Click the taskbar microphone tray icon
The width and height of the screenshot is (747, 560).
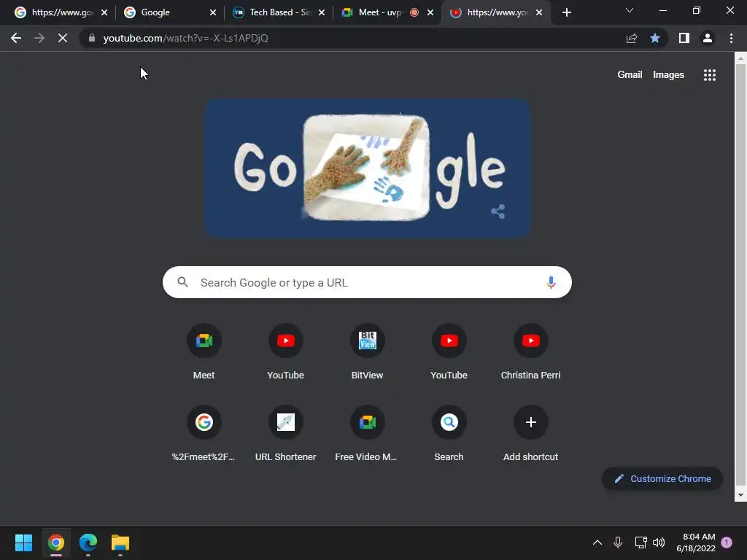tap(618, 542)
